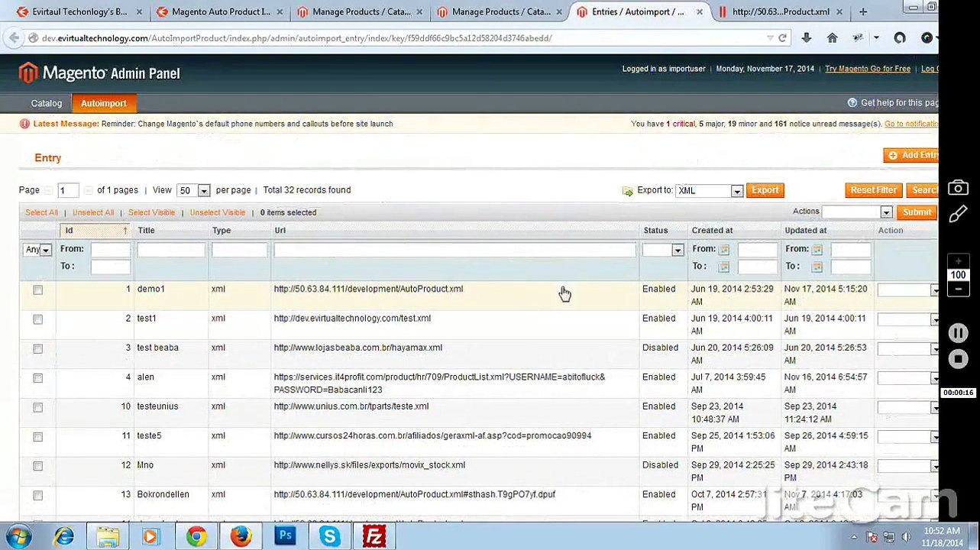Click the system tray volume icon
This screenshot has width=980, height=550.
click(x=906, y=536)
